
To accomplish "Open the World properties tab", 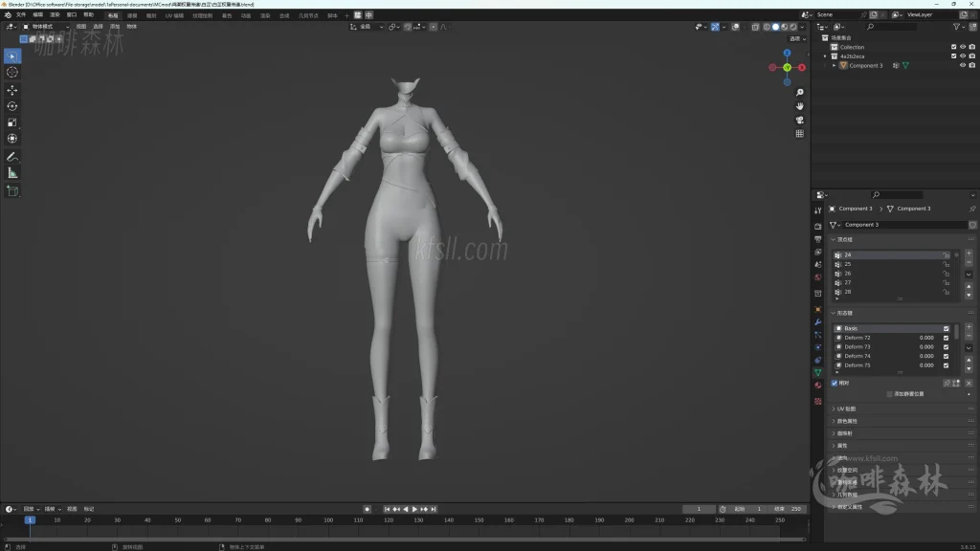I will 817,277.
